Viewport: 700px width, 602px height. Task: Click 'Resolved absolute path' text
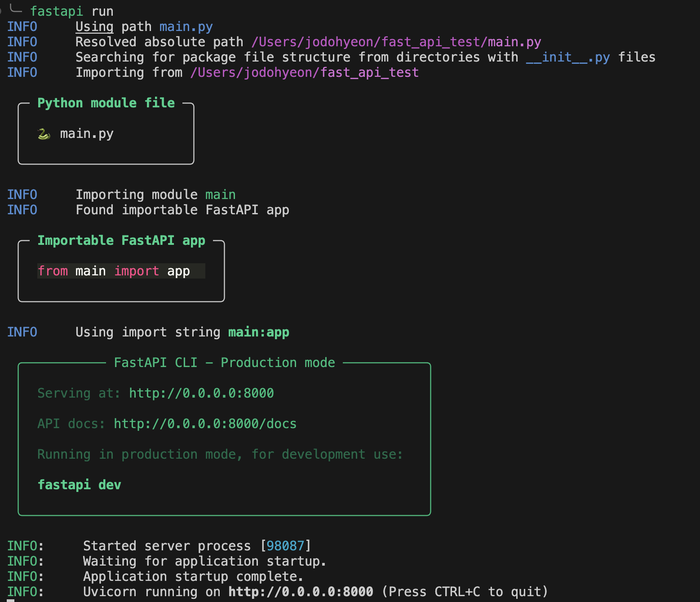tap(159, 42)
